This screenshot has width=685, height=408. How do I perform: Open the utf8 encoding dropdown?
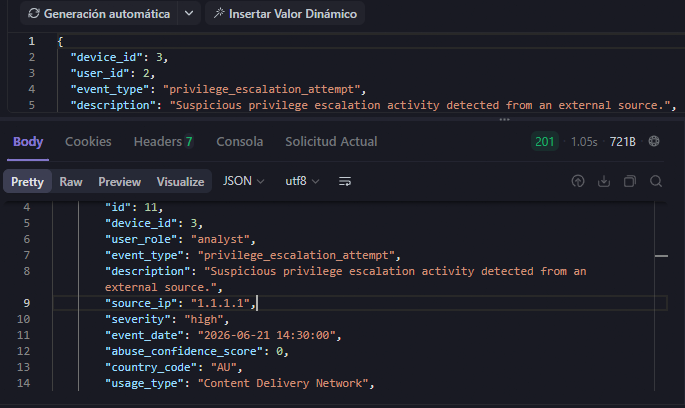302,181
